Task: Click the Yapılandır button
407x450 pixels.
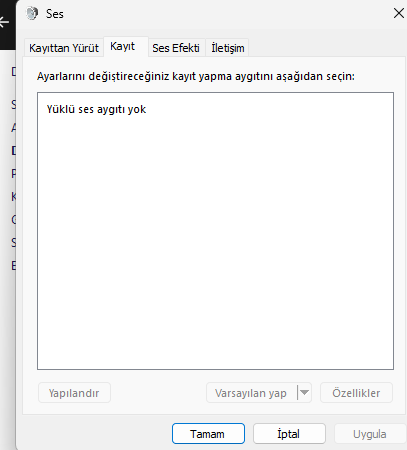Action: click(x=74, y=393)
